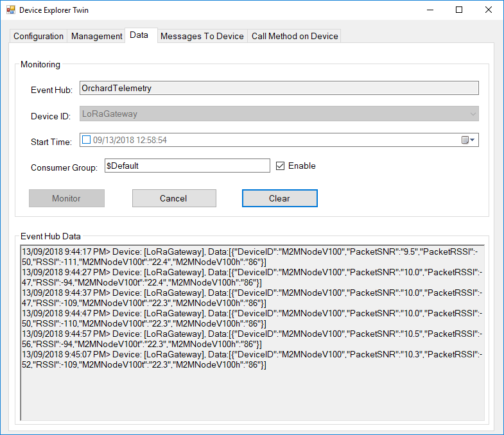Tick the Start Time checkbox
Screen dimensions: 504x435
87,140
